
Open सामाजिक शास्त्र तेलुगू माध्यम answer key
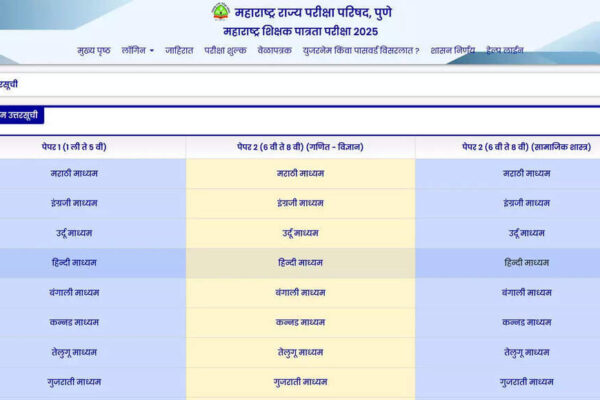tap(527, 352)
